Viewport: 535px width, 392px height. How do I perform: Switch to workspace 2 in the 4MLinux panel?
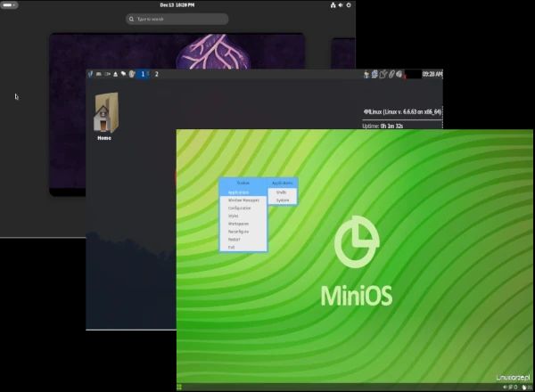pos(156,74)
